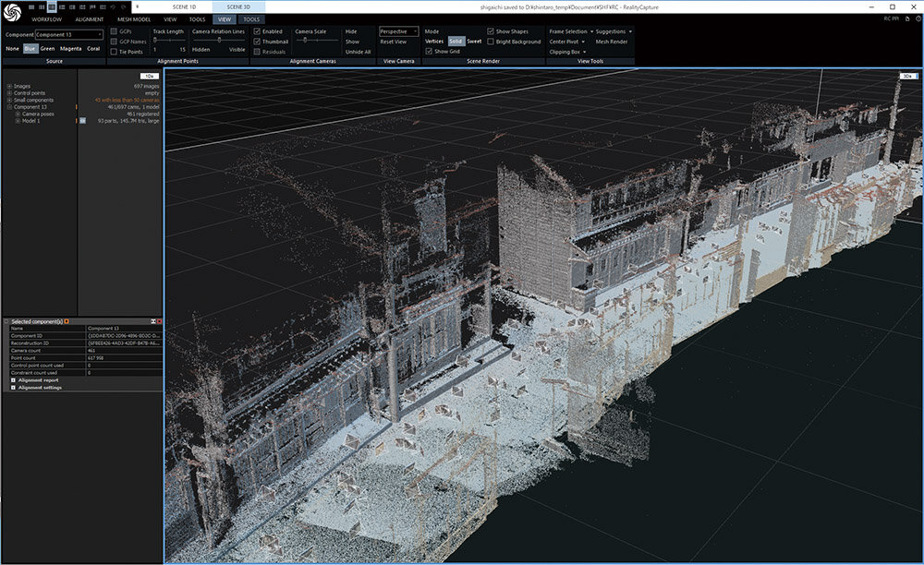Toggle the Residuals checkbox
The height and width of the screenshot is (565, 924).
tap(257, 52)
